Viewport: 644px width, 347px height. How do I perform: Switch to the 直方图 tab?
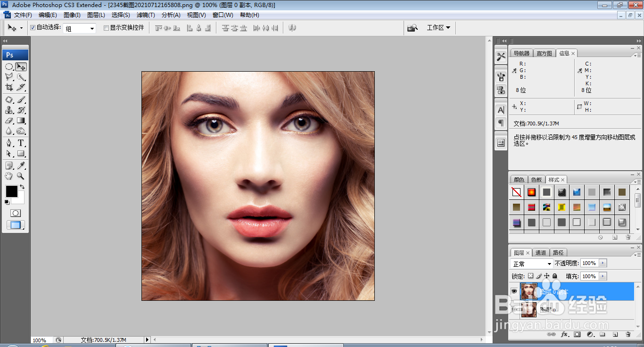coord(544,53)
